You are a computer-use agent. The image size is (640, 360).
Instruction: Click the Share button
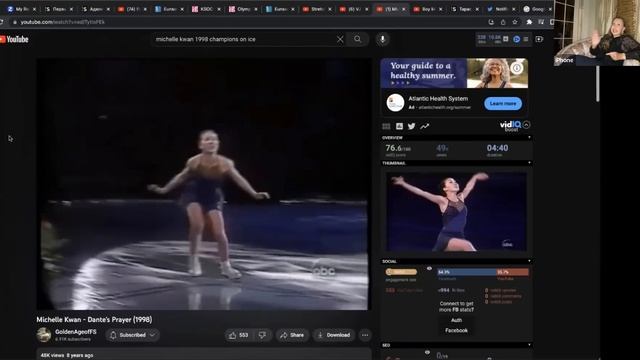click(292, 335)
